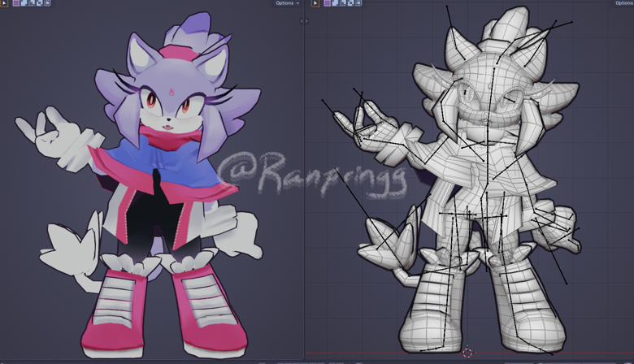This screenshot has height=364, width=634.
Task: Choose intersect-selection mode in left viewport header
Action: pos(47,3)
